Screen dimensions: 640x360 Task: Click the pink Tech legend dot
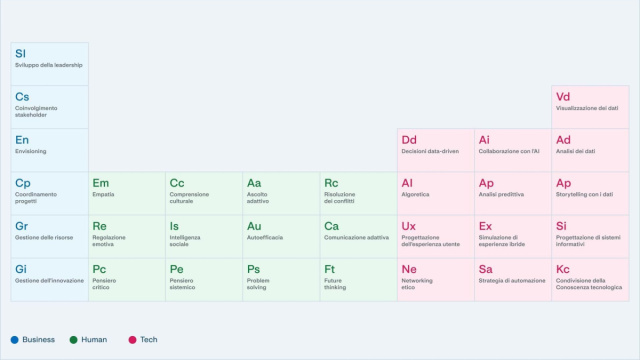[132, 340]
